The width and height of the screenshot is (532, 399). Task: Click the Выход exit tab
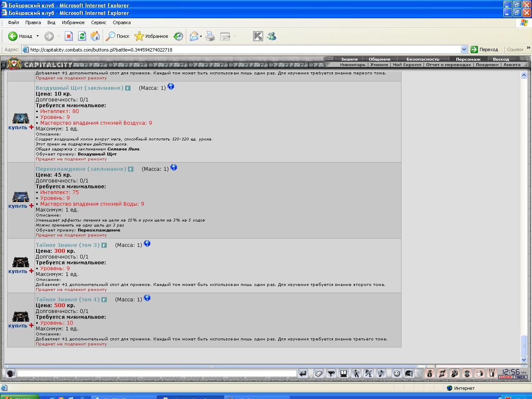click(501, 59)
